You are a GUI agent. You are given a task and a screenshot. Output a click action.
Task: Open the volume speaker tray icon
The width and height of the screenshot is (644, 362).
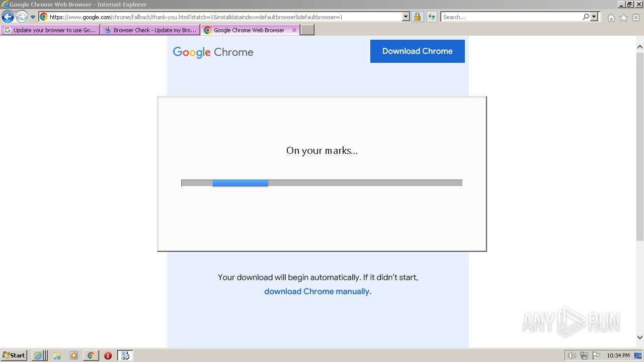[572, 355]
